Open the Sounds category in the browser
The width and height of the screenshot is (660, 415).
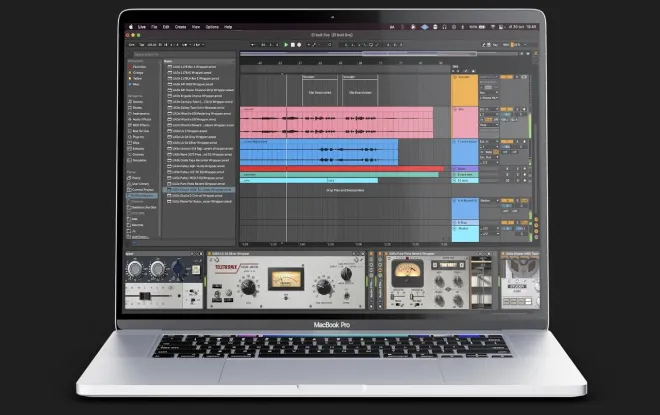click(x=138, y=102)
